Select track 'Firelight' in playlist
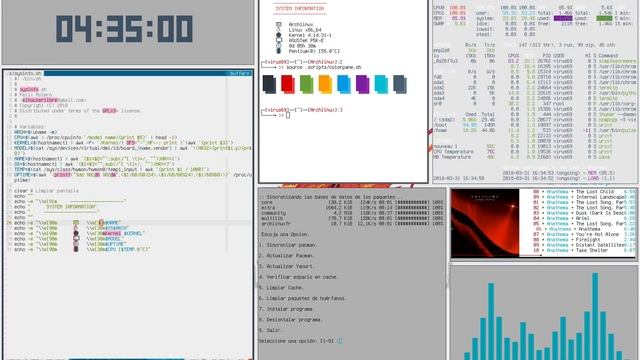Screen dimensions: 640x360 (584, 240)
